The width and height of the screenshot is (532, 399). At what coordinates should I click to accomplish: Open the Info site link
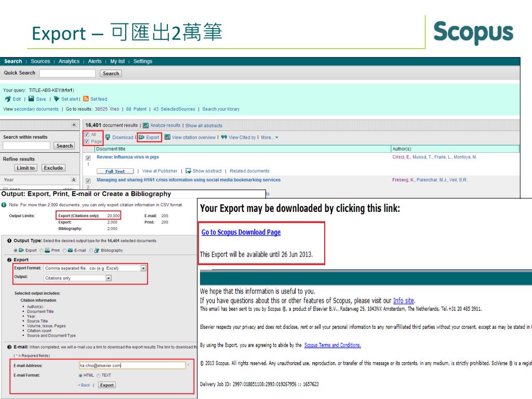(x=403, y=301)
